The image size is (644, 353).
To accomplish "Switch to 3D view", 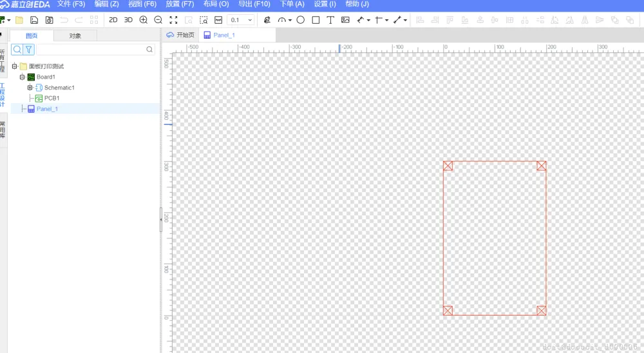I will tap(129, 20).
